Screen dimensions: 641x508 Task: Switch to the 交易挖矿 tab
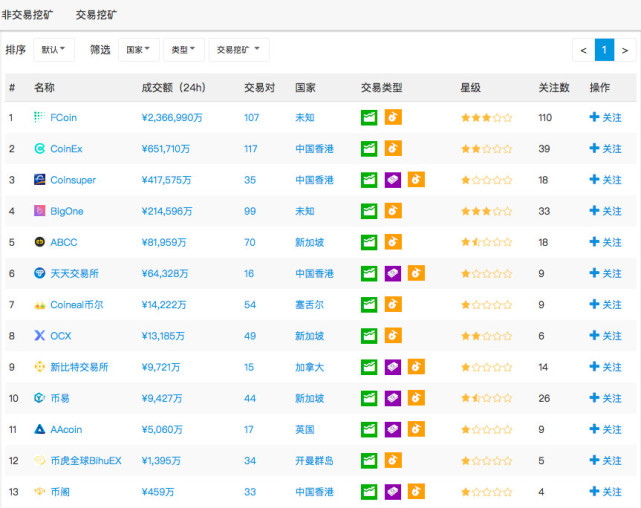(96, 15)
